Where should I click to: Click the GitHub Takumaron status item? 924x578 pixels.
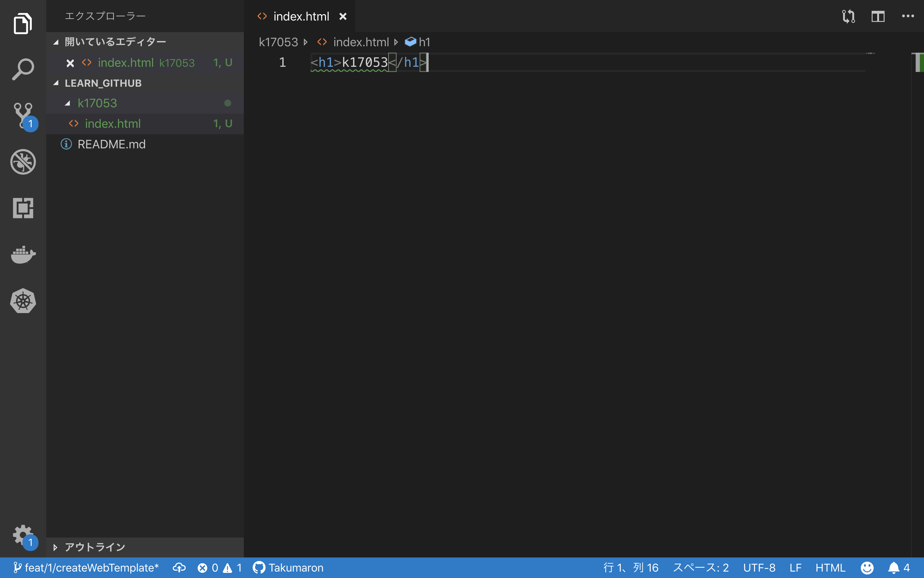(x=288, y=568)
